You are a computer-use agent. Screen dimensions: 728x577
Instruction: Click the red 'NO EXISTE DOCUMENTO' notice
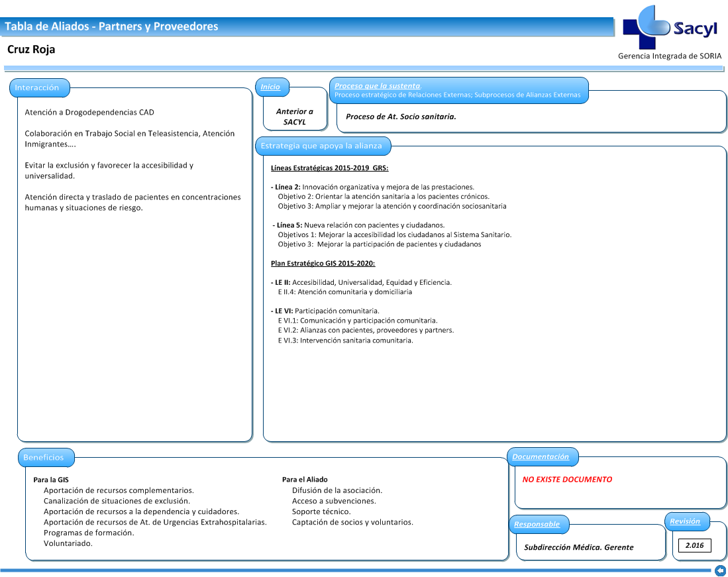[567, 480]
